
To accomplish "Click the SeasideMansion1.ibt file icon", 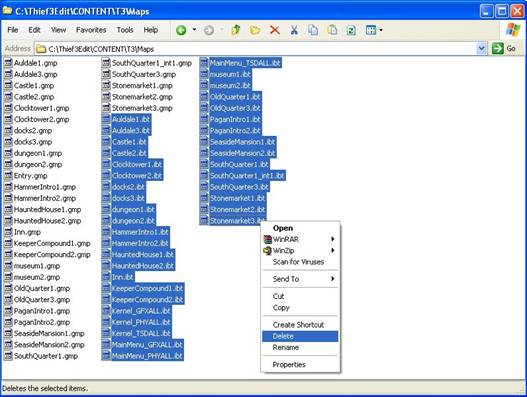I will (x=204, y=142).
